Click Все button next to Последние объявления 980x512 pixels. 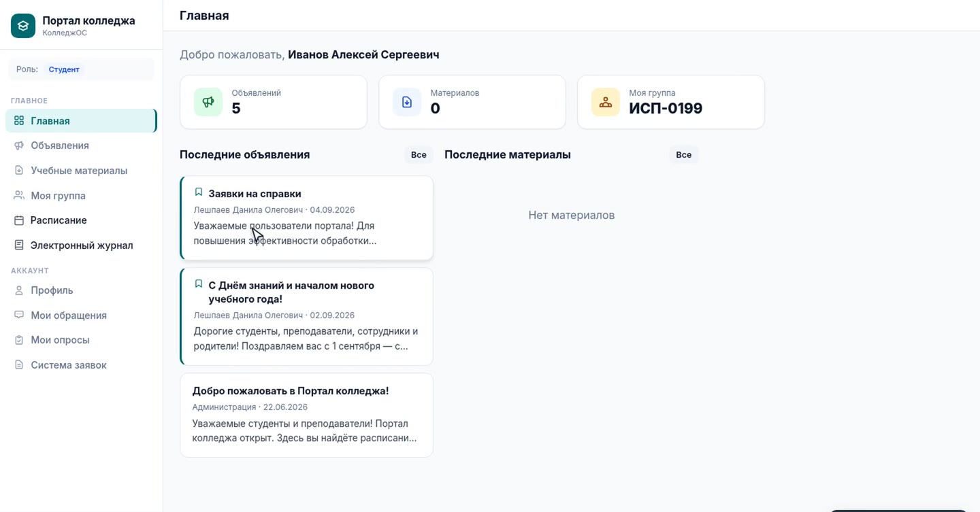pyautogui.click(x=419, y=155)
